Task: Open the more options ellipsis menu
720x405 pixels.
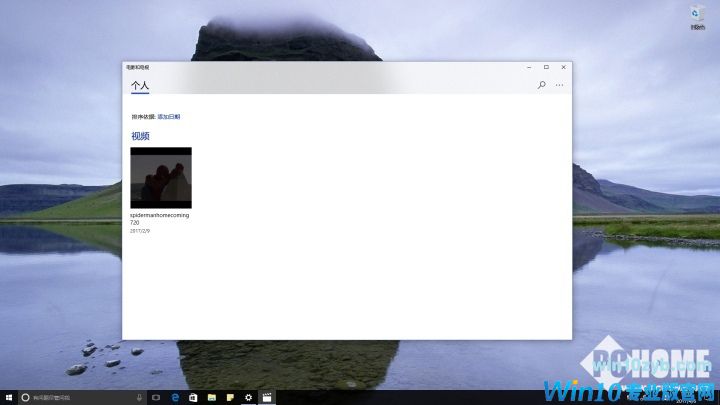Action: pyautogui.click(x=559, y=85)
